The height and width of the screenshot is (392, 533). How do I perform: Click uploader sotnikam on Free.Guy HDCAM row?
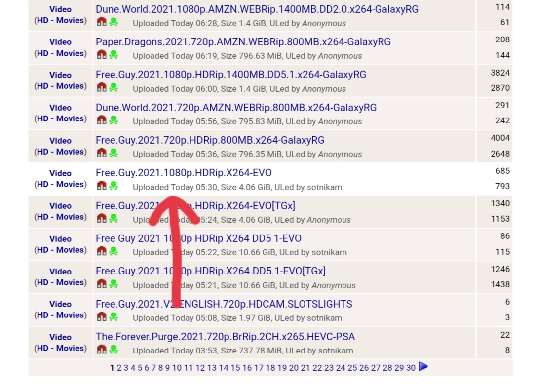[x=325, y=318]
